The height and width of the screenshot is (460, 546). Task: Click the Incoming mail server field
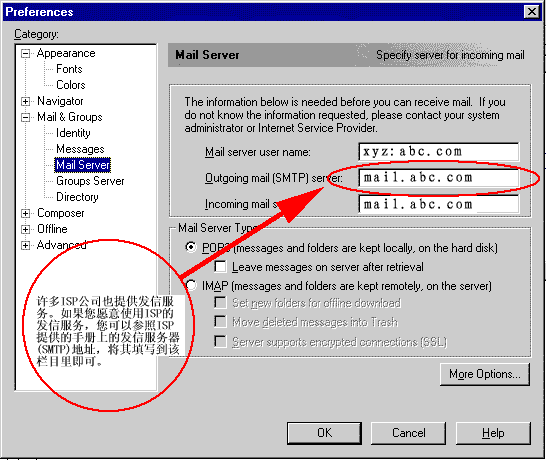(439, 204)
